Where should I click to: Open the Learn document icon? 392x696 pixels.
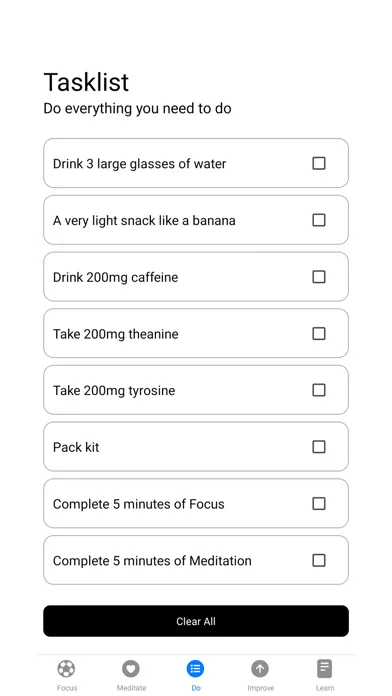(x=325, y=668)
